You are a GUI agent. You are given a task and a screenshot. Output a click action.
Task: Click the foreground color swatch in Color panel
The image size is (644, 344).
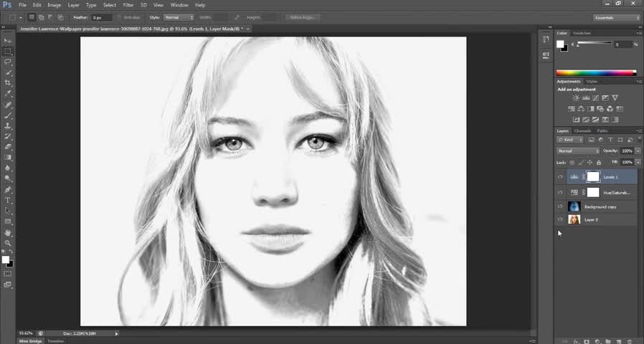tap(560, 44)
